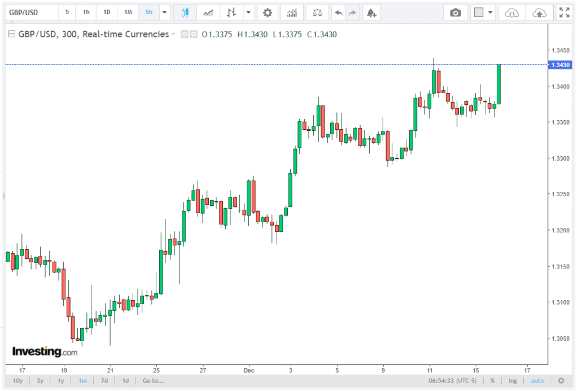Select the candlestick chart style
This screenshot has width=578, height=392.
[185, 12]
